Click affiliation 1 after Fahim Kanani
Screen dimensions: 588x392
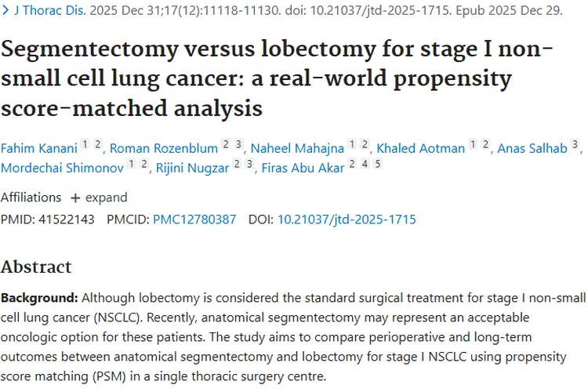tap(85, 145)
